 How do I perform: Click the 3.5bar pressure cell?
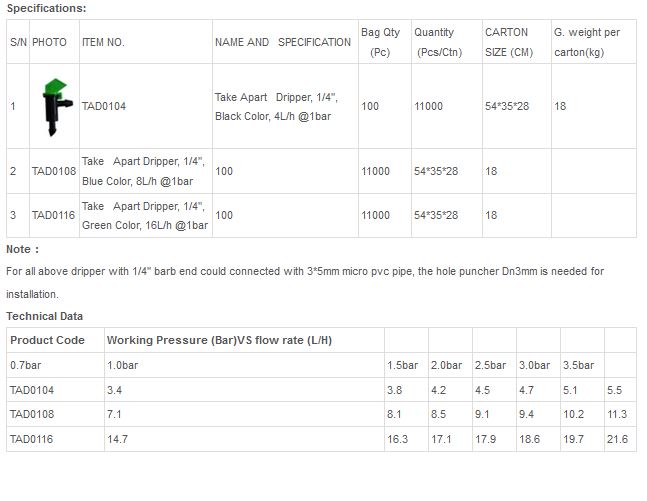click(x=579, y=365)
